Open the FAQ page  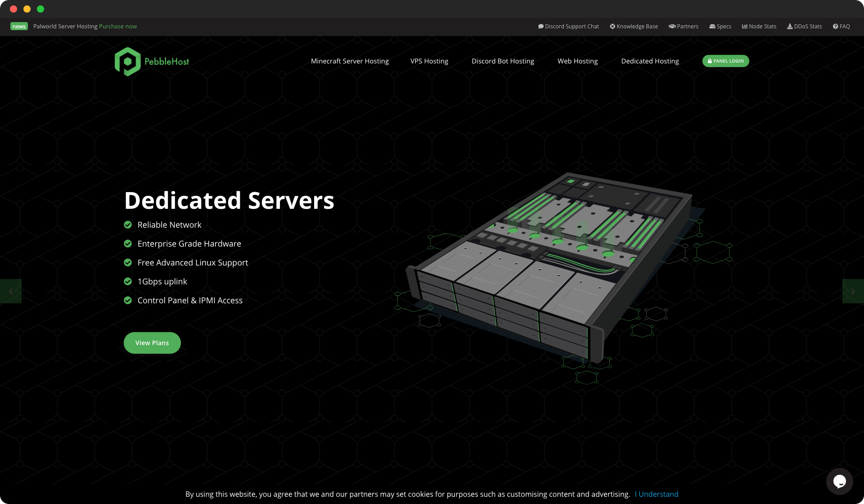click(x=841, y=27)
